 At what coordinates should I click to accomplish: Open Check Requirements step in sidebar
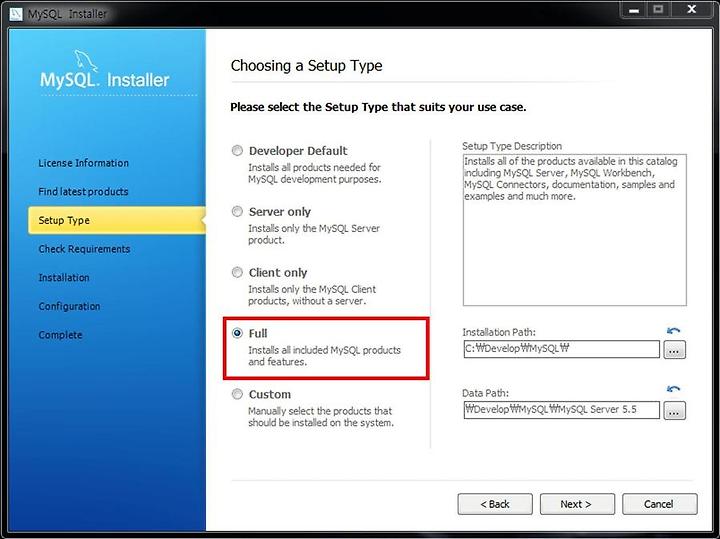click(84, 249)
